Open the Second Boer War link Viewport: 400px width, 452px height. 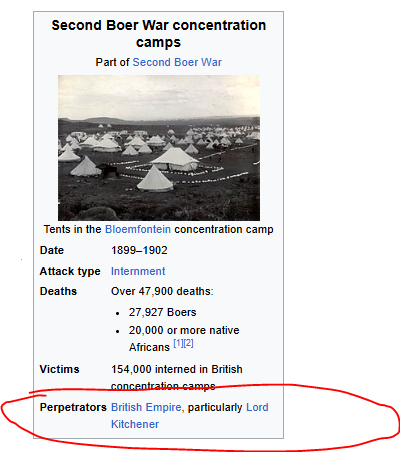pos(177,62)
